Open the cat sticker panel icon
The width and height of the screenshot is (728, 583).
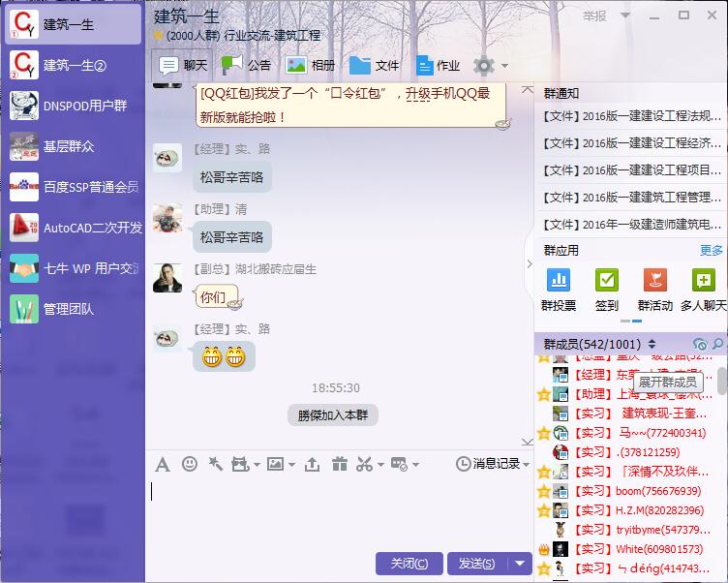(240, 464)
